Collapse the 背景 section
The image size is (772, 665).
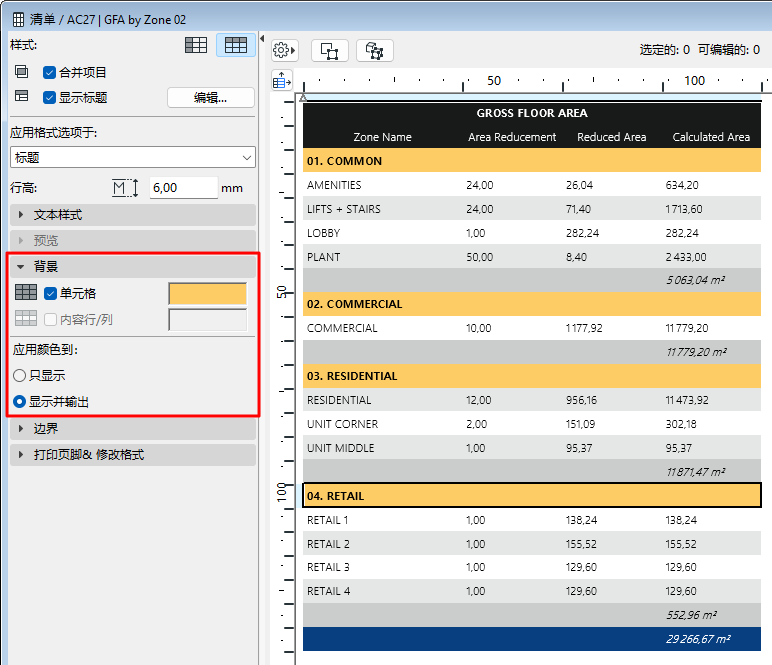pos(132,266)
